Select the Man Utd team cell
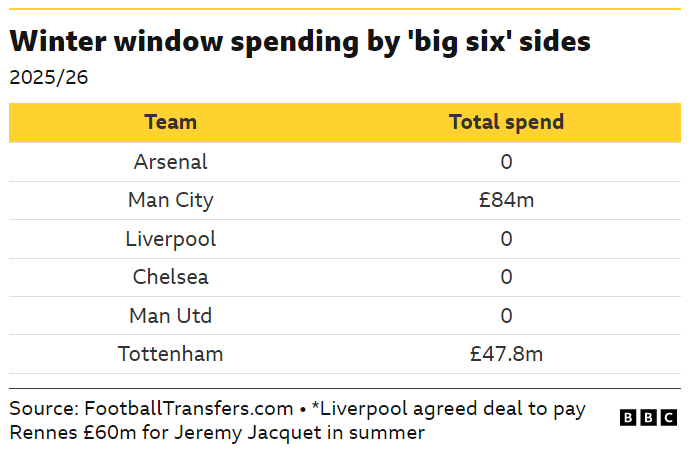689x459 pixels. (x=171, y=316)
